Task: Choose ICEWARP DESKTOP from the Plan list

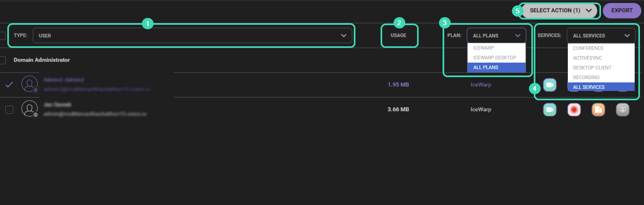Action: tap(496, 58)
